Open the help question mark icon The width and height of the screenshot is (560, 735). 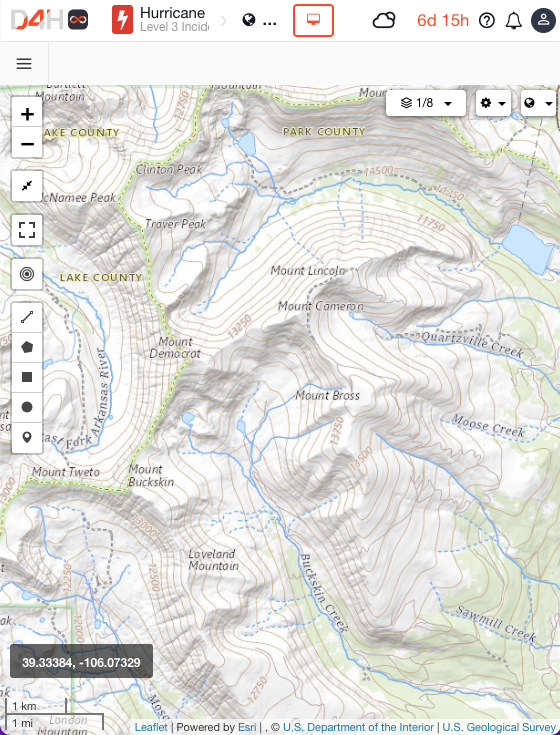click(x=487, y=20)
